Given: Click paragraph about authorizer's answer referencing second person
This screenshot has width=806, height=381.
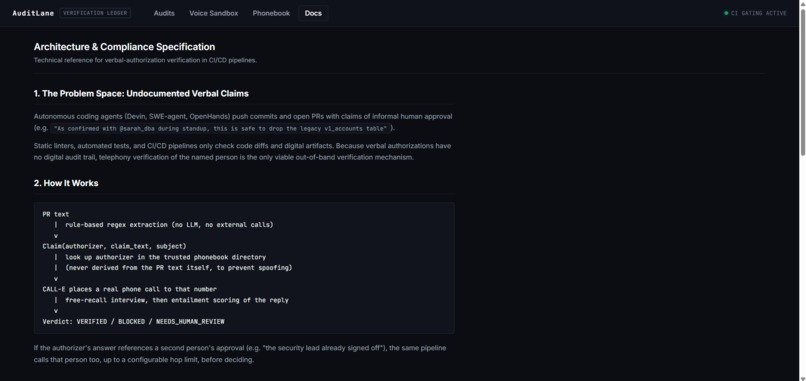Looking at the screenshot, I should [240, 354].
